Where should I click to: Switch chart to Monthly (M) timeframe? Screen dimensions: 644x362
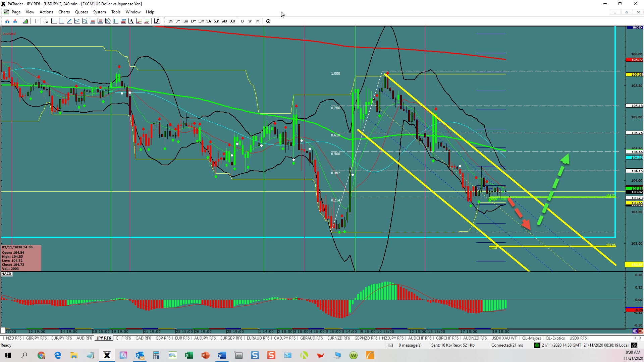pos(258,21)
